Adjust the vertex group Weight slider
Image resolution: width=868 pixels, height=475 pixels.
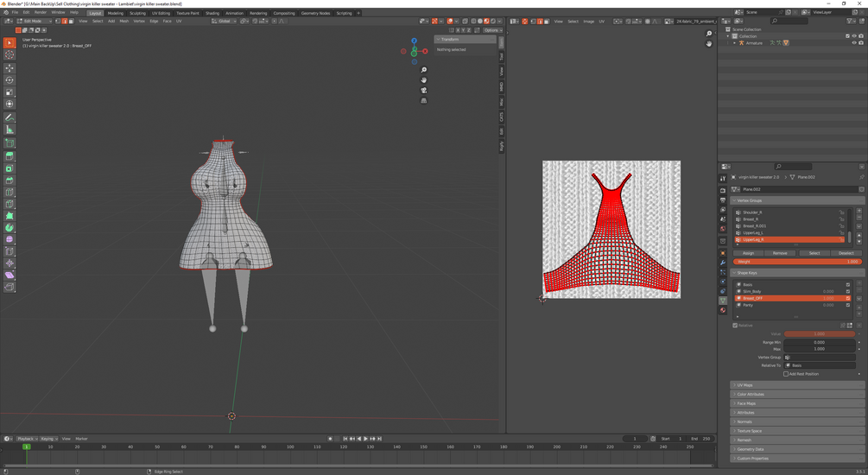(x=796, y=262)
